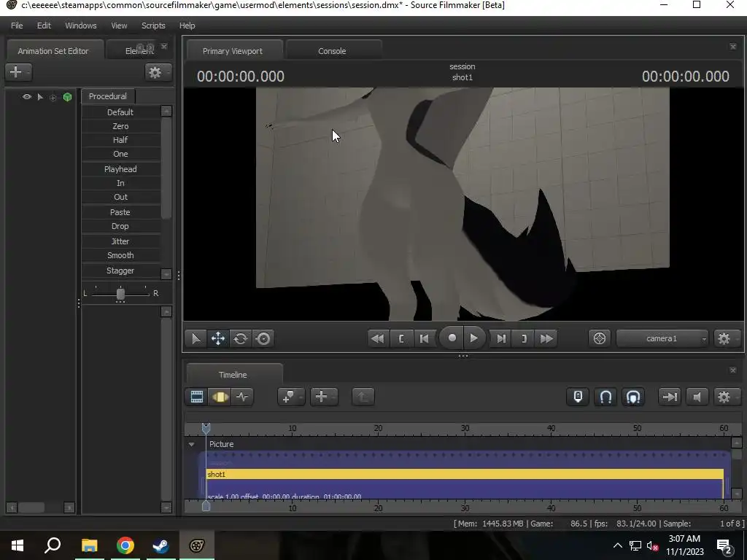Viewport: 747px width, 560px height.
Task: Jump forward with the fast-forward button
Action: click(x=546, y=338)
